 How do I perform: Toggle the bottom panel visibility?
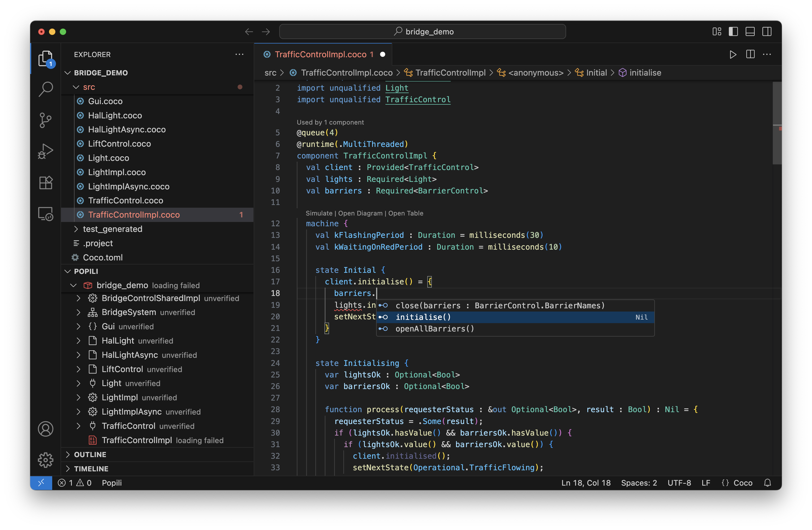(x=750, y=32)
